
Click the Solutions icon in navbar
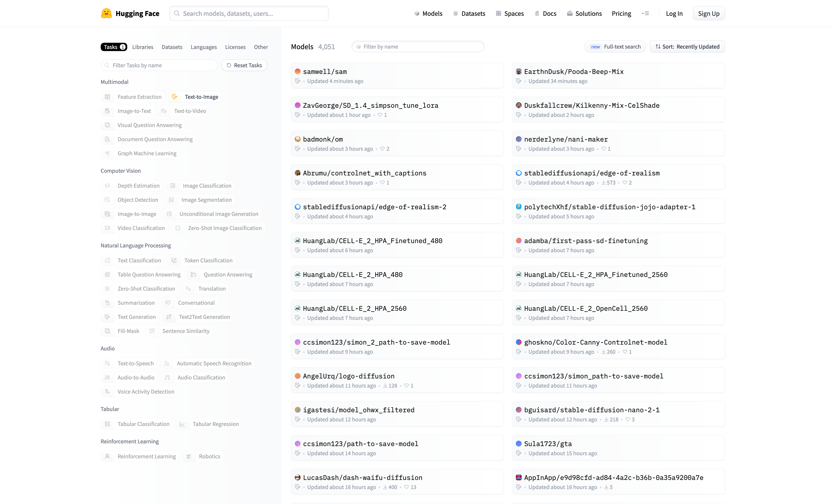(570, 13)
